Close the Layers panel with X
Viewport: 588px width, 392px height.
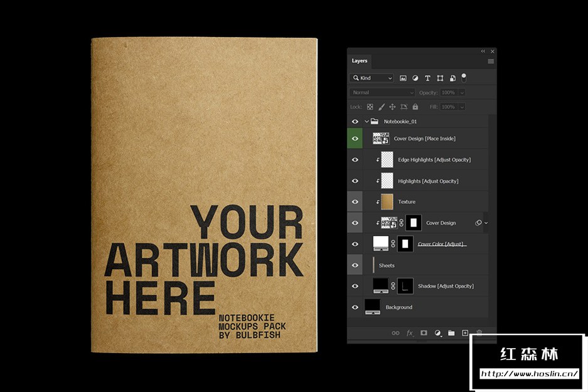(493, 51)
